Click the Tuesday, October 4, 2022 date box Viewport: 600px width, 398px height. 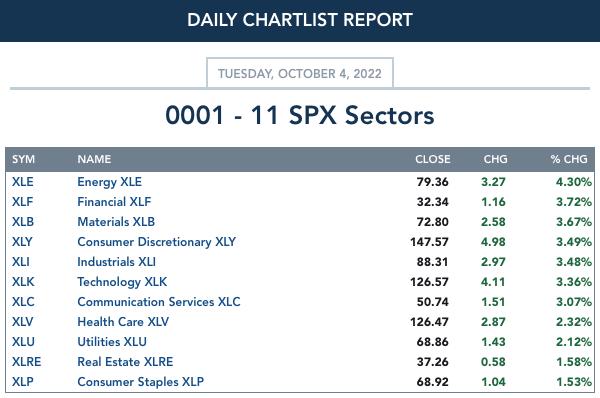pos(300,73)
